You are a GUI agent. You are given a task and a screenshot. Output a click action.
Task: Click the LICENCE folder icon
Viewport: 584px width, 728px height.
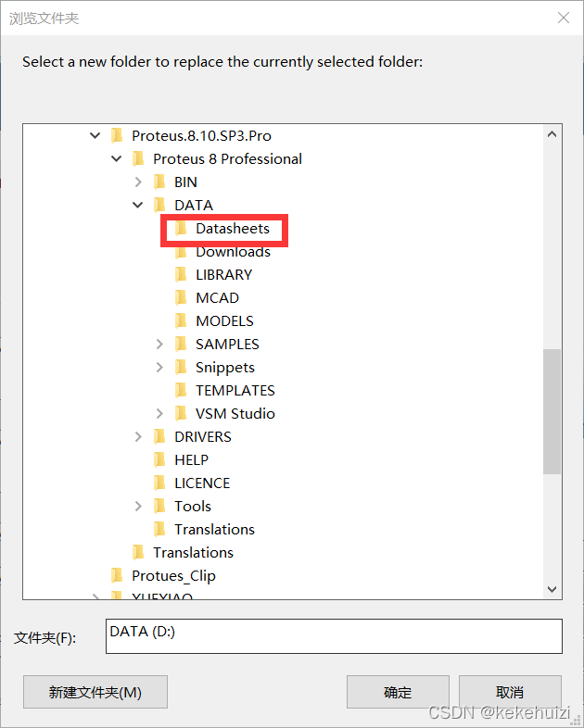(159, 483)
